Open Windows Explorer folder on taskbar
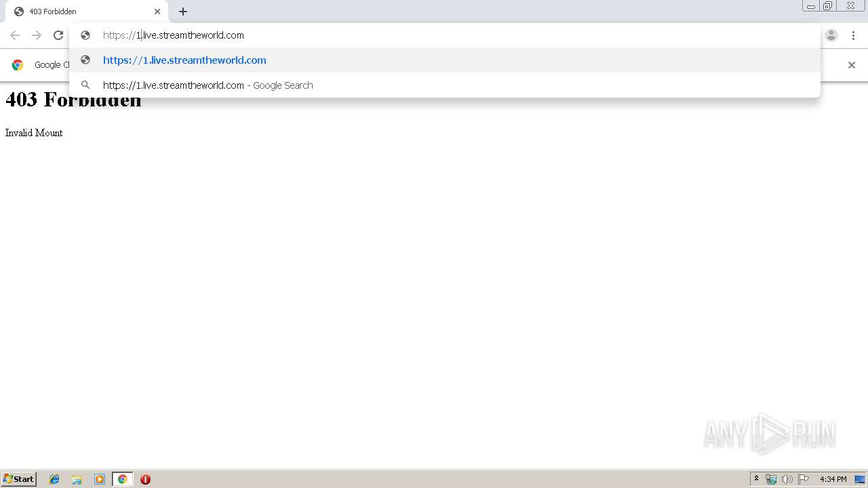The width and height of the screenshot is (868, 488). 77,479
